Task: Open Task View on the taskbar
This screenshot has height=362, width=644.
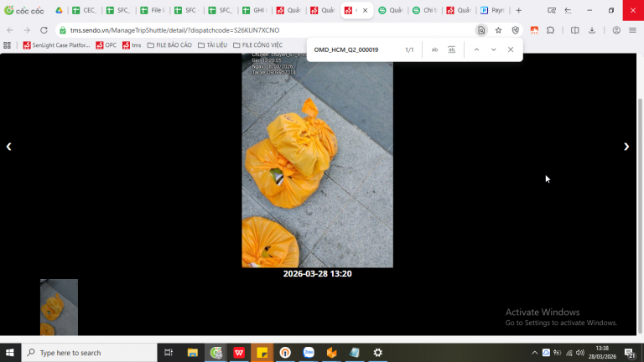Action: click(x=169, y=353)
